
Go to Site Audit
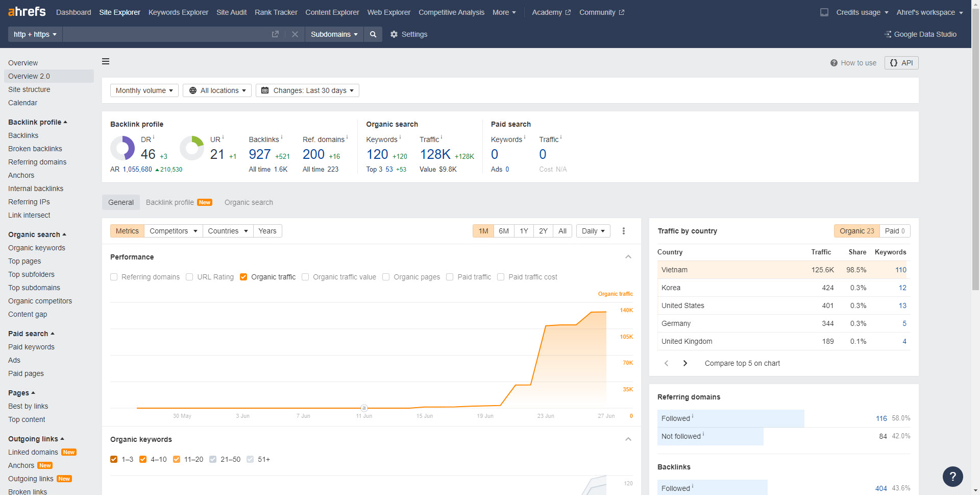[x=231, y=12]
